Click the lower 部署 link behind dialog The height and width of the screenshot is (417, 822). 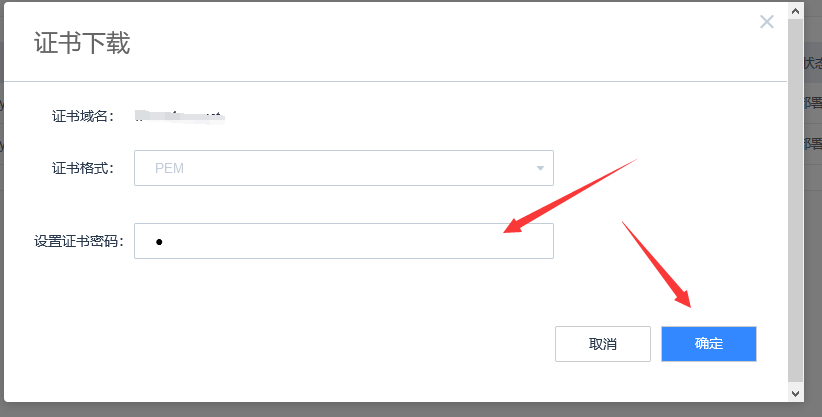pos(813,144)
